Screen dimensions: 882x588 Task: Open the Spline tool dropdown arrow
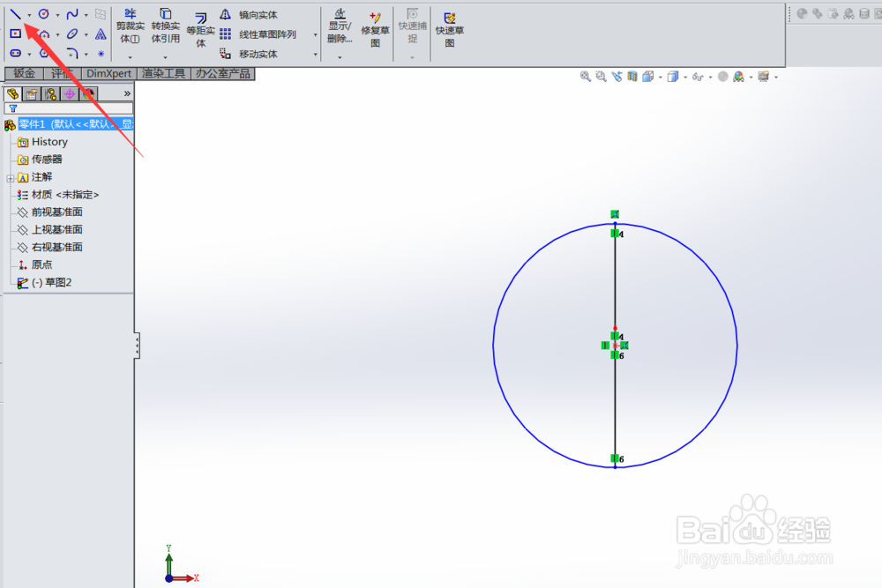pos(86,15)
